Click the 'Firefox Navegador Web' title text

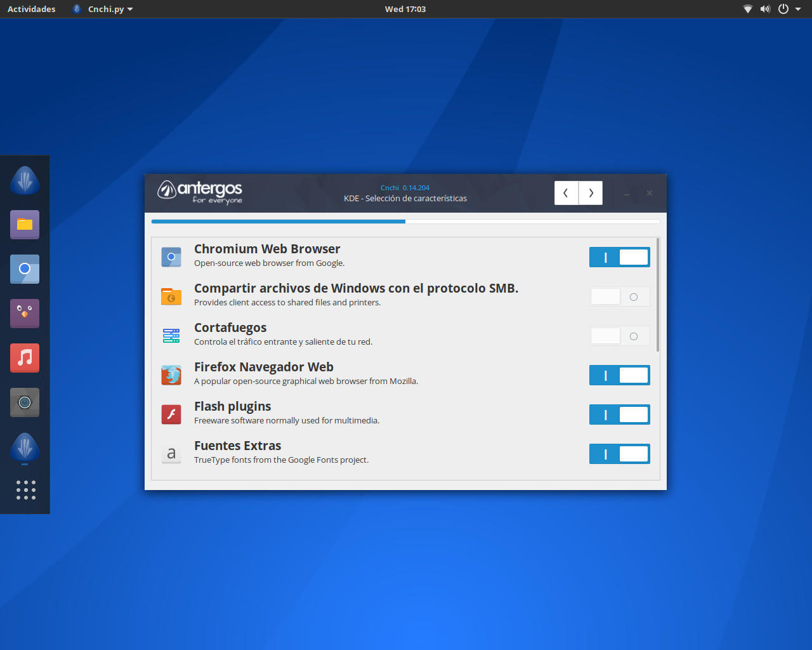[x=264, y=367]
